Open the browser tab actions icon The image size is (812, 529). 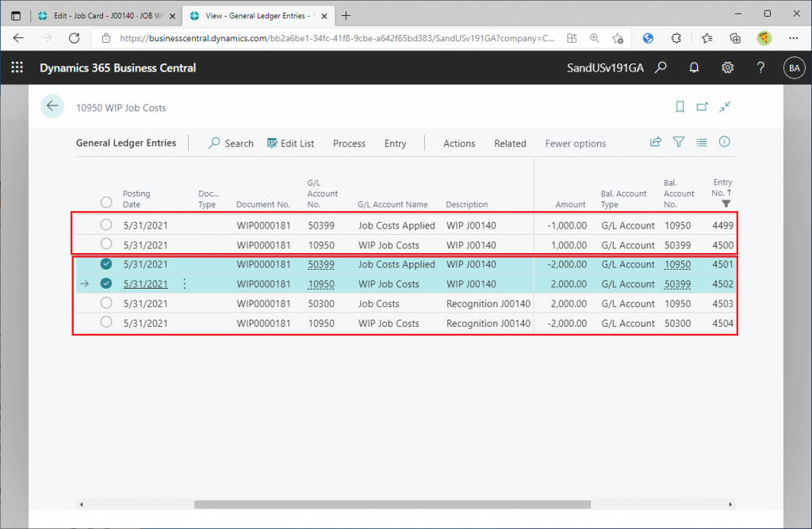pyautogui.click(x=16, y=16)
